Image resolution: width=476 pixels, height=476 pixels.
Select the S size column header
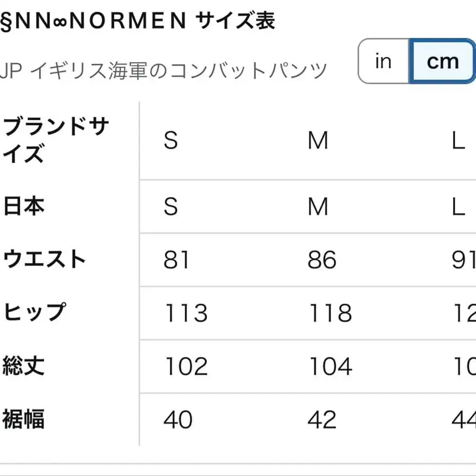[x=171, y=141]
